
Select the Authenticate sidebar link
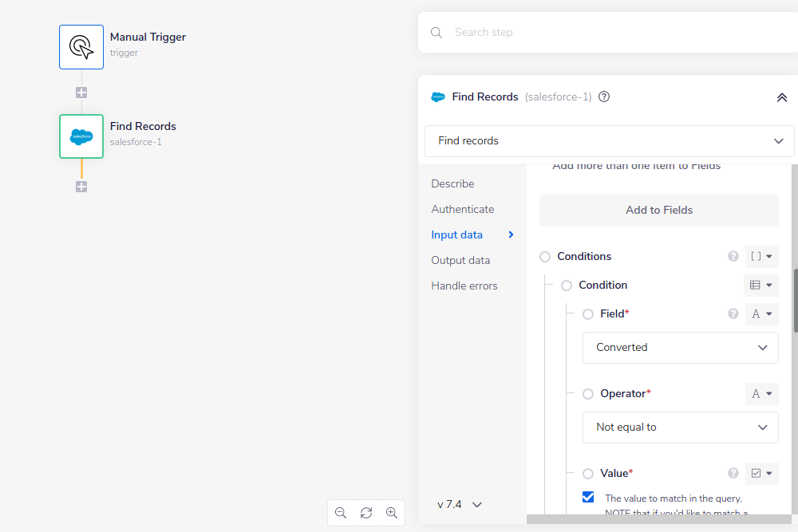coord(462,208)
